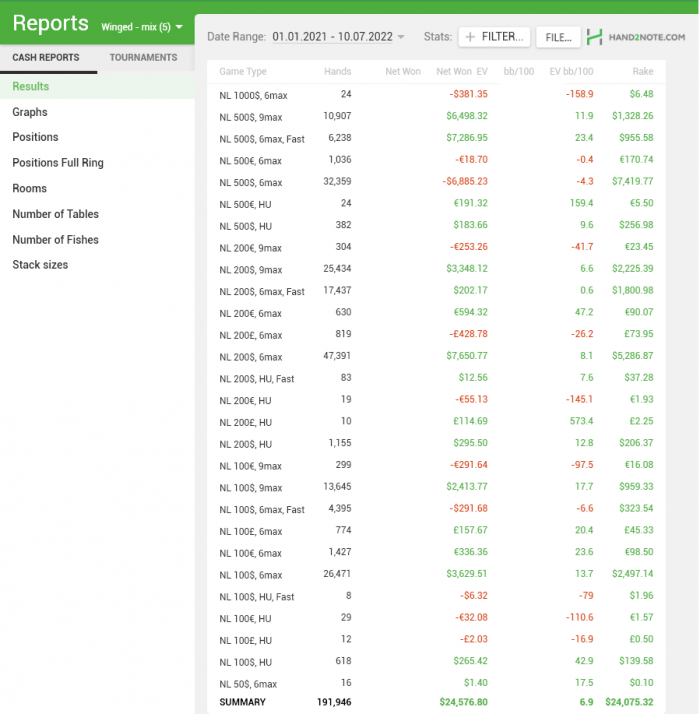Open the Winged - mix (5) player dropdown

[x=141, y=27]
